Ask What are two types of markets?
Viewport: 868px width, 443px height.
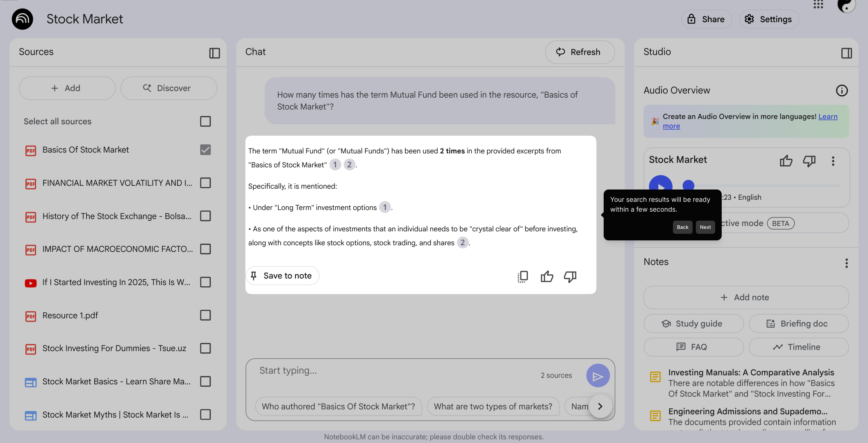[493, 406]
